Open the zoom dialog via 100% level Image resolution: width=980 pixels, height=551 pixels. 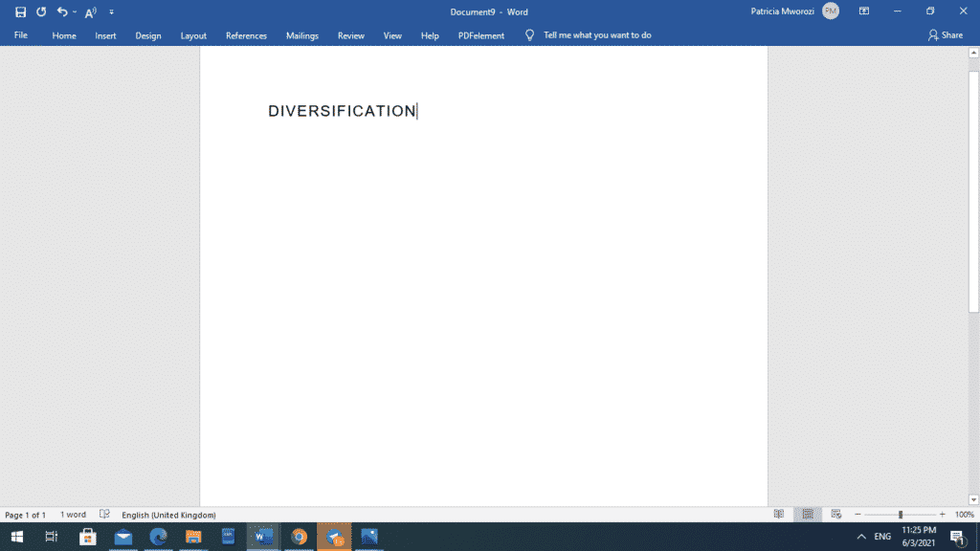(x=965, y=515)
